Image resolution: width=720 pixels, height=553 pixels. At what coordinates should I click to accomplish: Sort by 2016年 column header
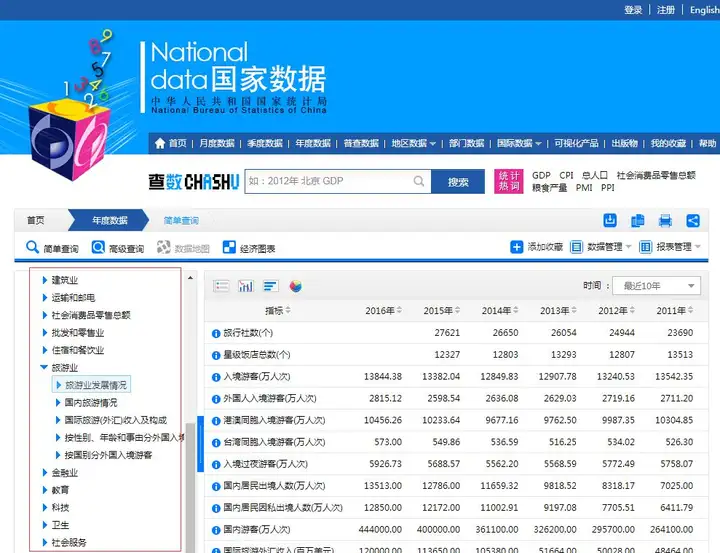(x=383, y=310)
